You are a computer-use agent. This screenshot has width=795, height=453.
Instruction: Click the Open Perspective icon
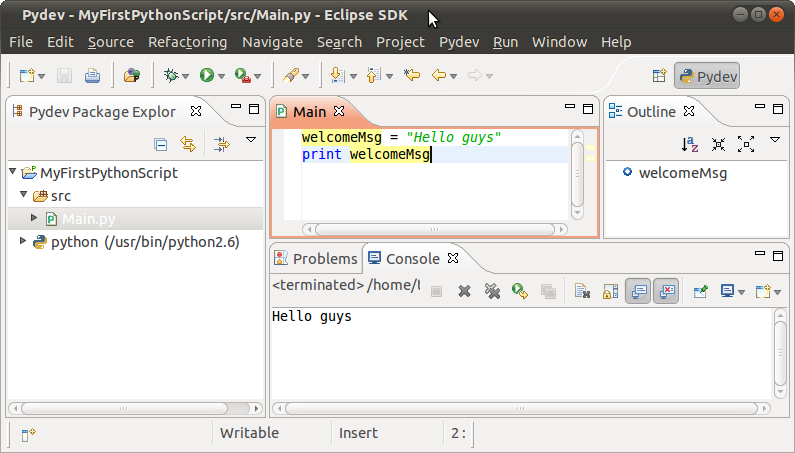pyautogui.click(x=659, y=76)
